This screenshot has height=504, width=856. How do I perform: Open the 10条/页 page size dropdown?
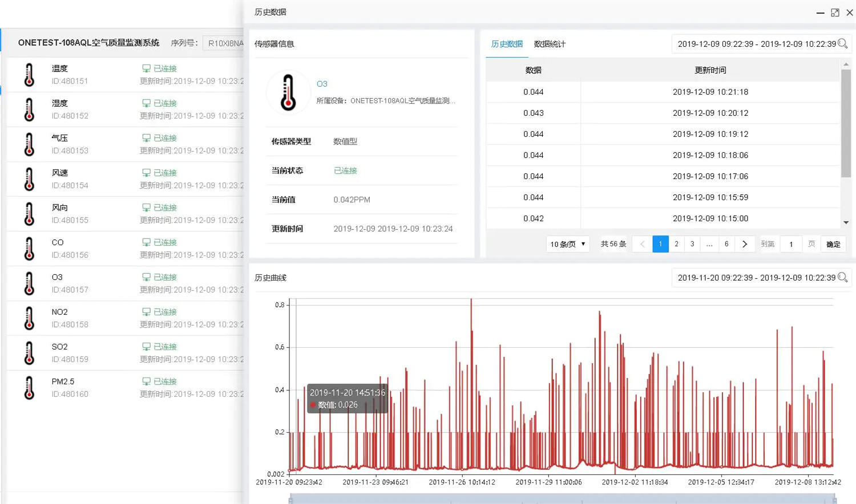click(x=567, y=244)
